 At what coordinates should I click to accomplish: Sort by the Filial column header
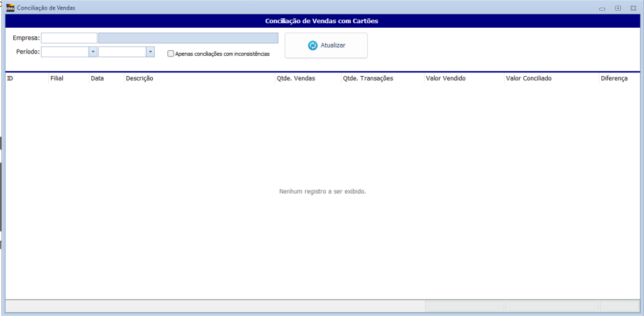tap(68, 79)
